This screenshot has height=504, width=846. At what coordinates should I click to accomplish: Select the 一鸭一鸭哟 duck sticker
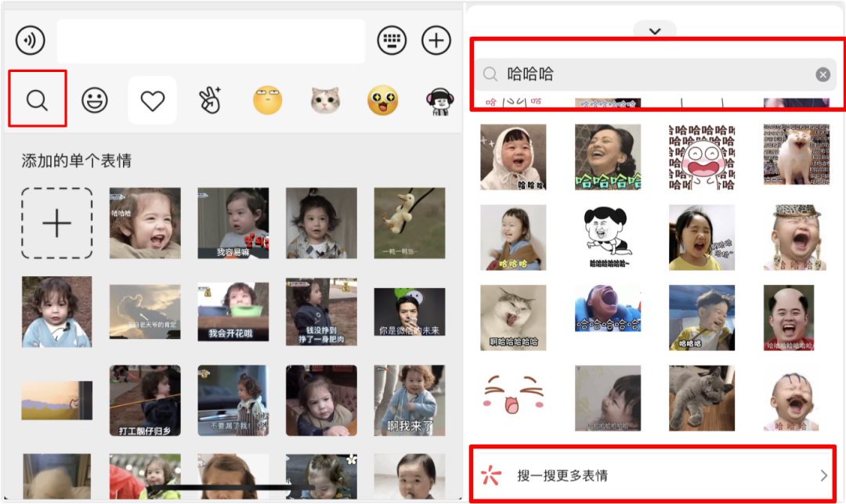pos(410,223)
